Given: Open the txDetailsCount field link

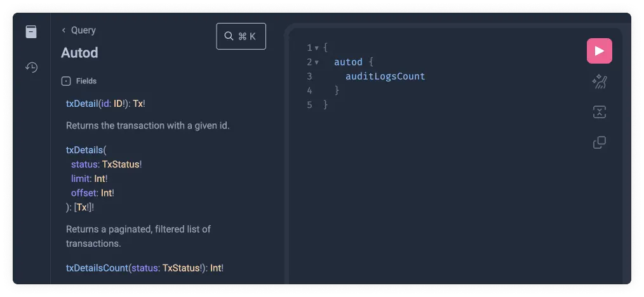Looking at the screenshot, I should [x=97, y=268].
